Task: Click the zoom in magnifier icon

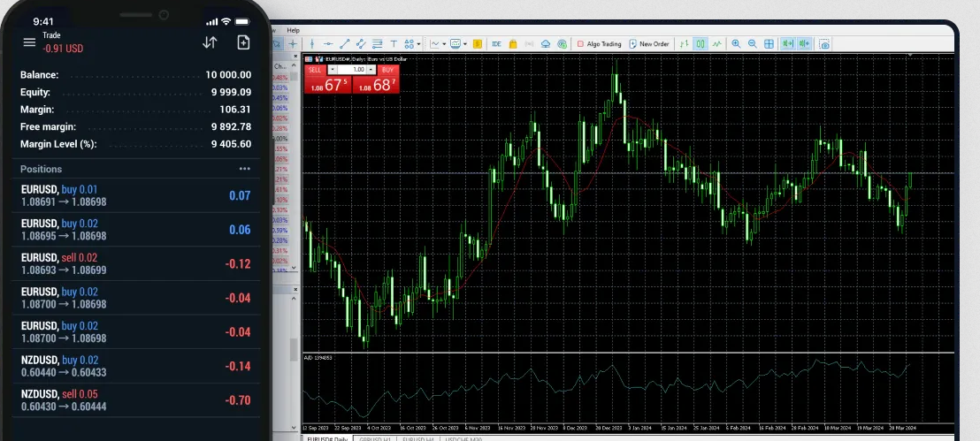Action: (736, 43)
